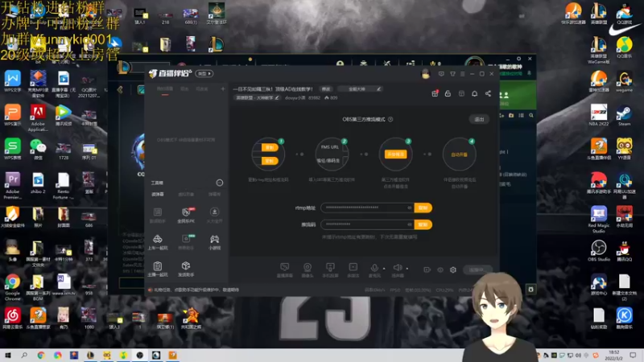Click lower copy button in step 1
644x362 pixels.
click(270, 161)
